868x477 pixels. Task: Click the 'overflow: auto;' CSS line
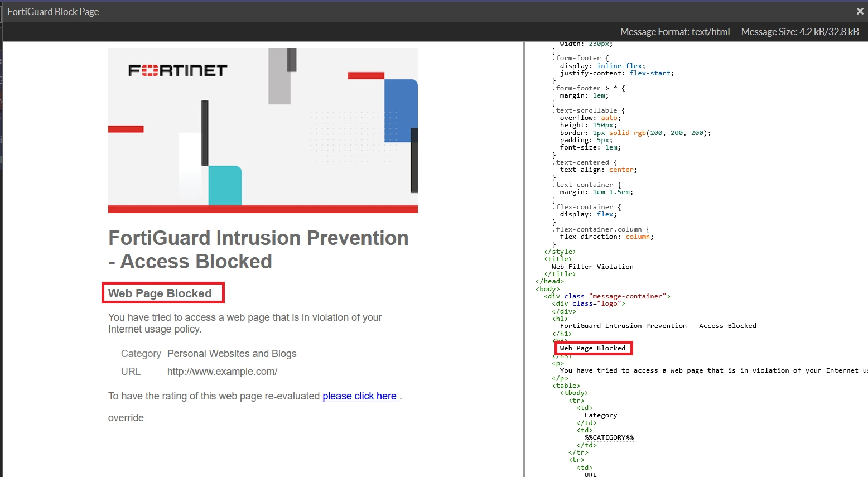[x=590, y=118]
